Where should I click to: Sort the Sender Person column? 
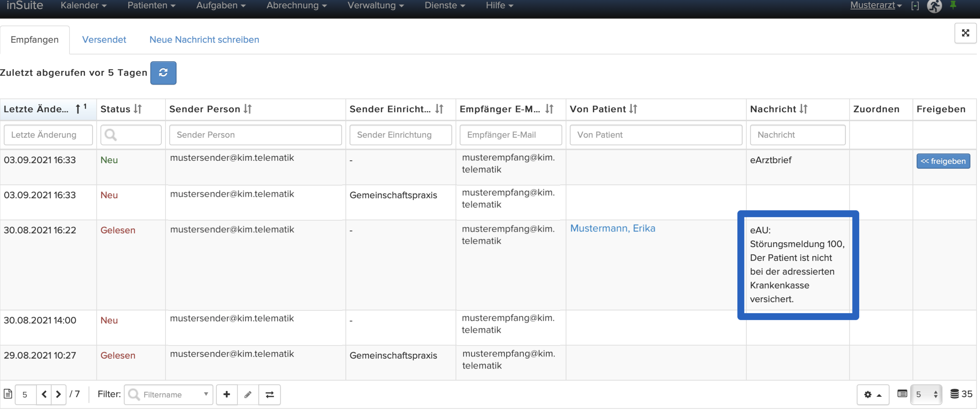248,109
